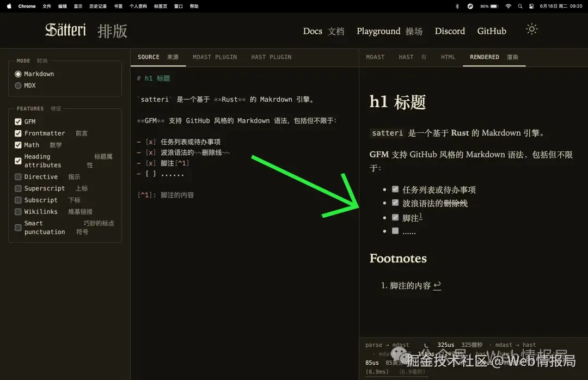Enable the Subscript checkbox
The height and width of the screenshot is (380, 588).
pos(18,200)
